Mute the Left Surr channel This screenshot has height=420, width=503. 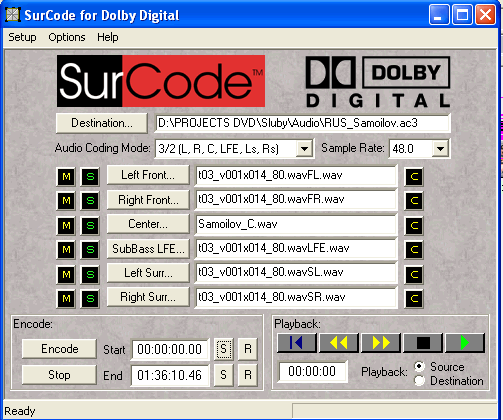pyautogui.click(x=66, y=274)
